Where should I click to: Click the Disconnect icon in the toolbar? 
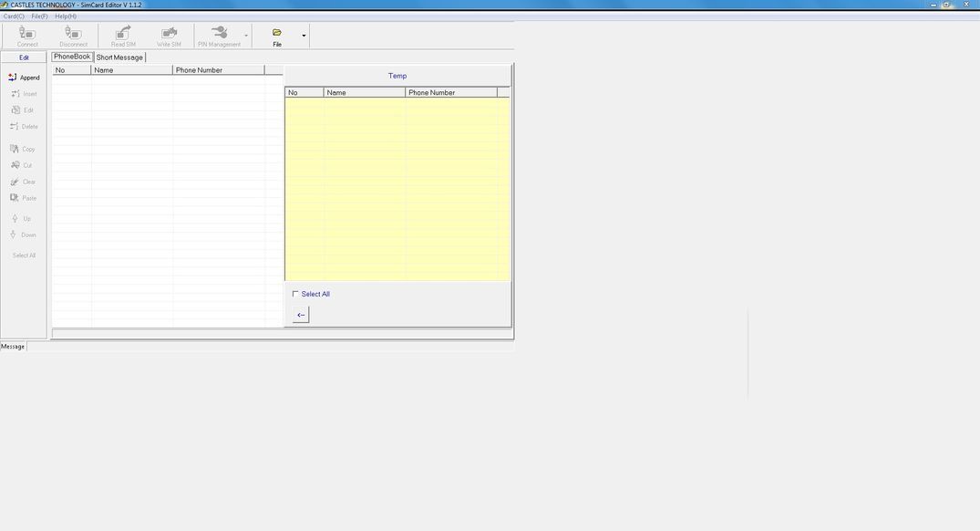(x=72, y=35)
